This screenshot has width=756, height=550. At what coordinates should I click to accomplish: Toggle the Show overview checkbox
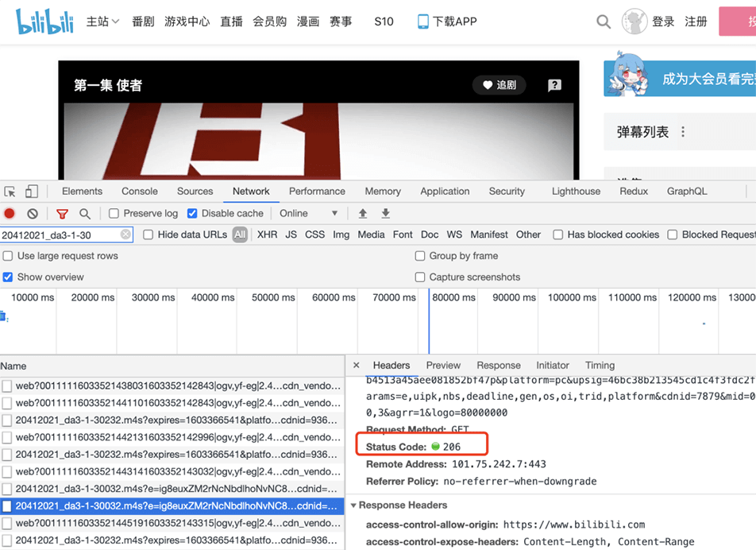coord(8,277)
